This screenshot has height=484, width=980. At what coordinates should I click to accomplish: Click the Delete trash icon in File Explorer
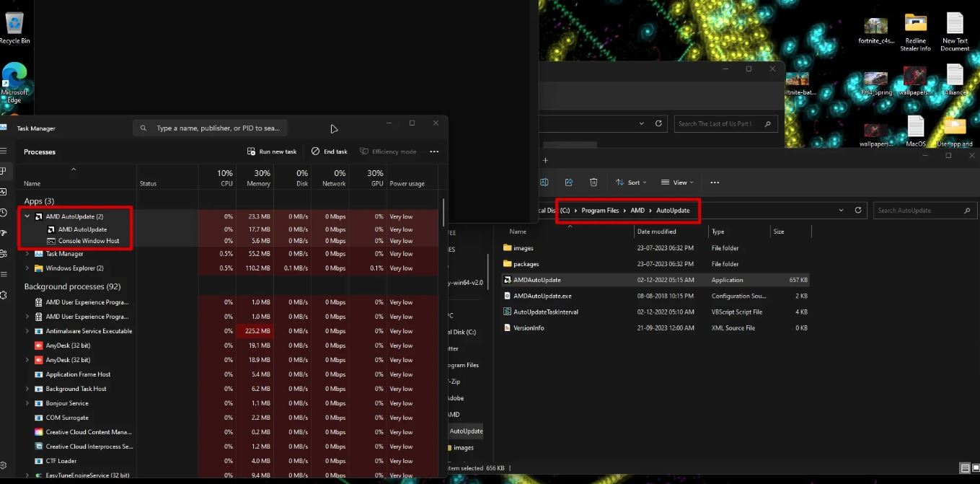(593, 182)
